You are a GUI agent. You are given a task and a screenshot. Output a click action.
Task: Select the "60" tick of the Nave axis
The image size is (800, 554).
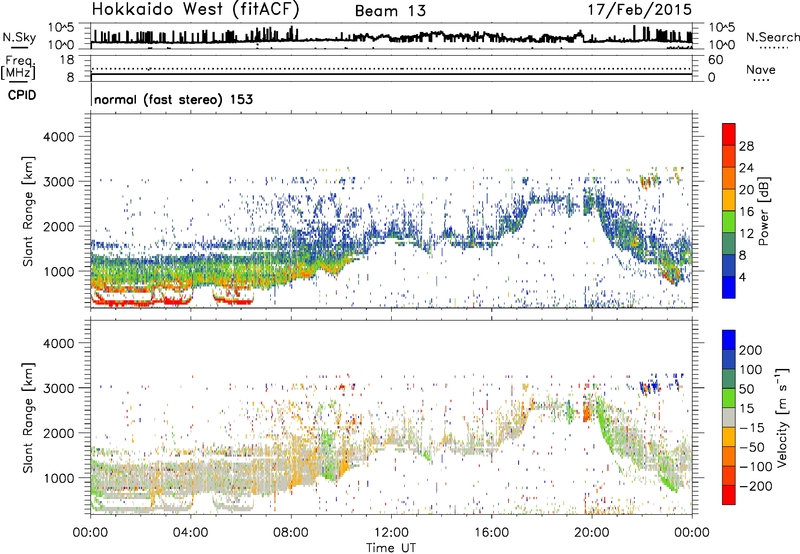tap(715, 60)
